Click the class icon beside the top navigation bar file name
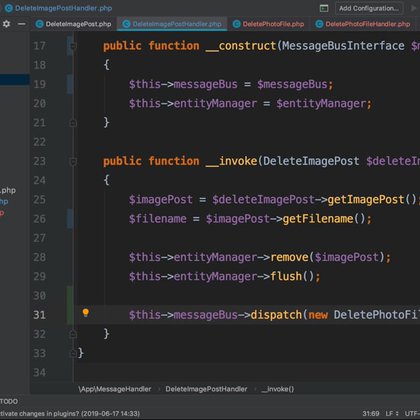The height and width of the screenshot is (420, 420). pyautogui.click(x=9, y=8)
